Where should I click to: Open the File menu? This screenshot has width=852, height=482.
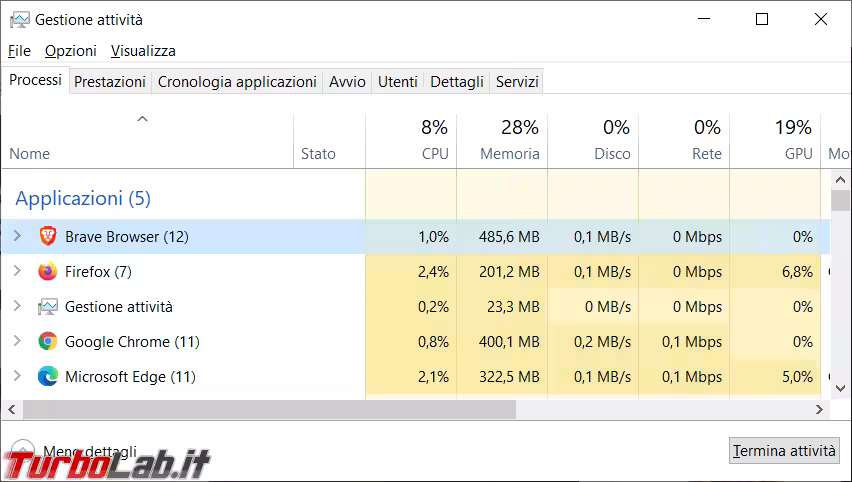point(19,51)
